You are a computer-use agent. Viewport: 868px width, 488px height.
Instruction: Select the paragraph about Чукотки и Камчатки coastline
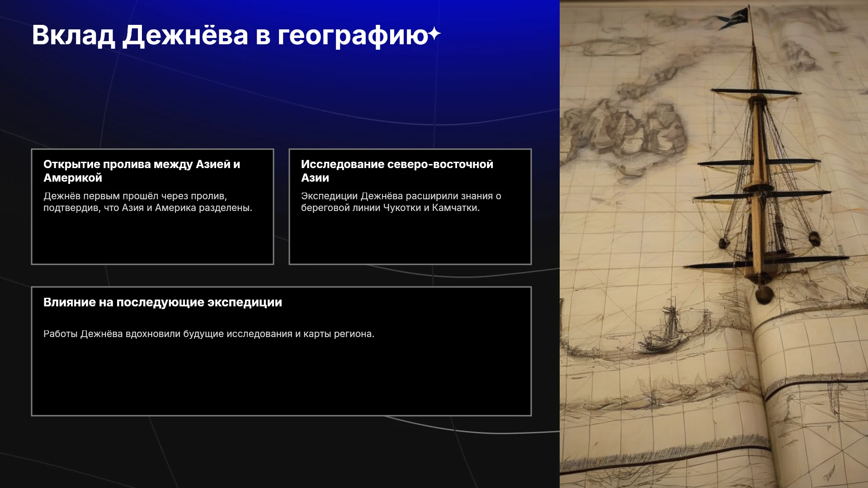(x=401, y=202)
